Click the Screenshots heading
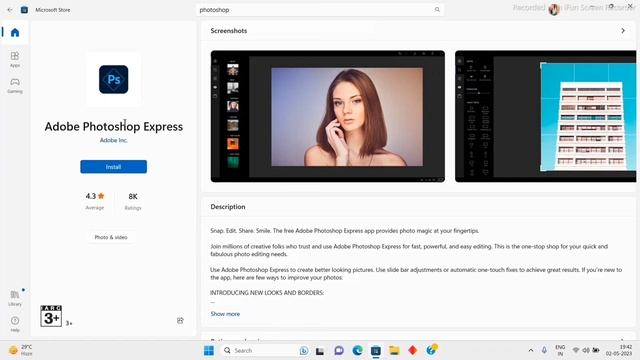The image size is (640, 360). pos(229,31)
